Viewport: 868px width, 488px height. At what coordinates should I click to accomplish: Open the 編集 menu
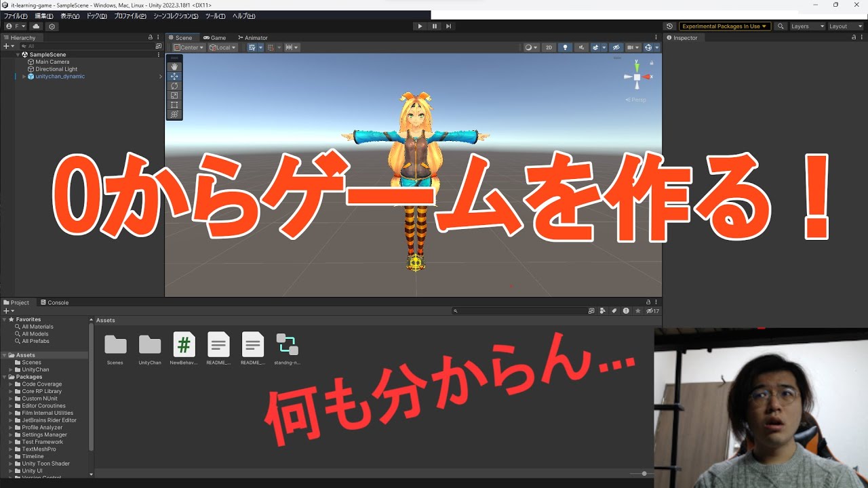tap(44, 16)
